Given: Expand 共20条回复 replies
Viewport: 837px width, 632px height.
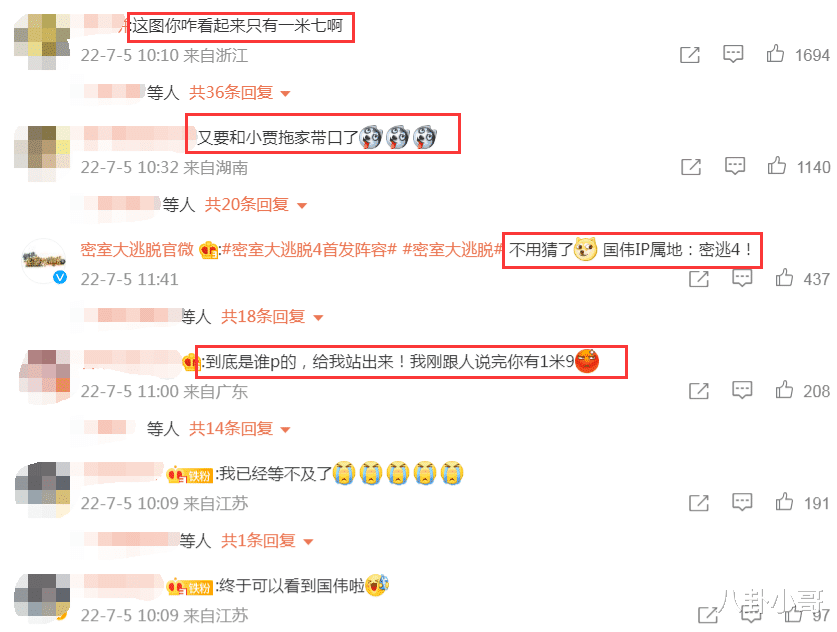Looking at the screenshot, I should point(256,205).
